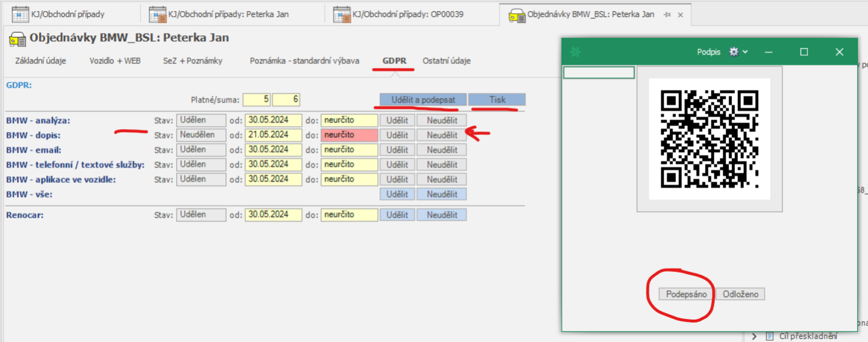Click the od date field for BMW - analýza
The height and width of the screenshot is (342, 868).
coord(273,120)
